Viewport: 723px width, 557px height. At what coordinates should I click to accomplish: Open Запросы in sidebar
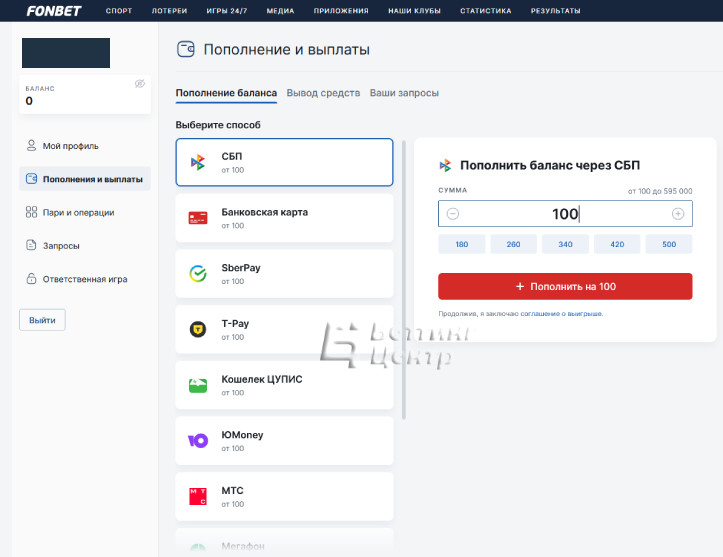85,245
